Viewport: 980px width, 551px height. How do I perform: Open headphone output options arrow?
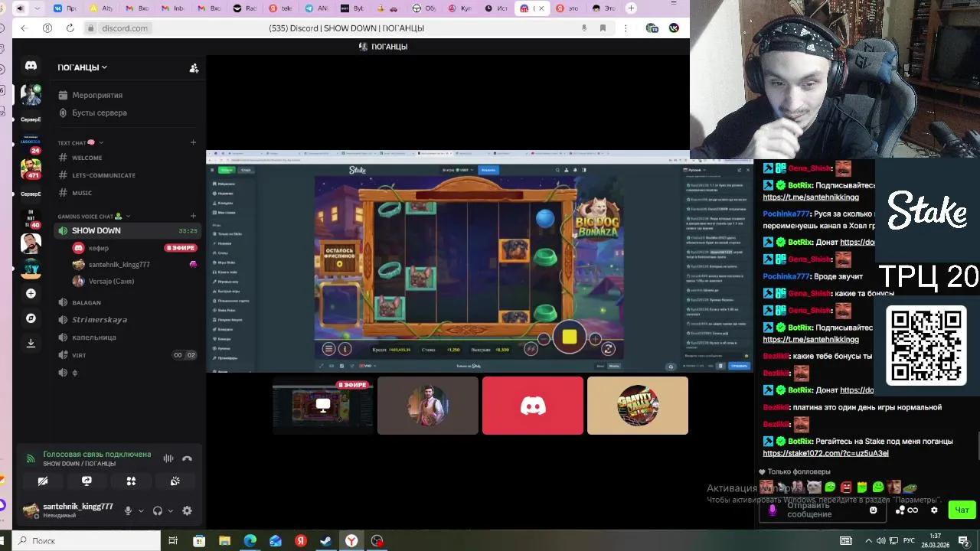tap(170, 510)
